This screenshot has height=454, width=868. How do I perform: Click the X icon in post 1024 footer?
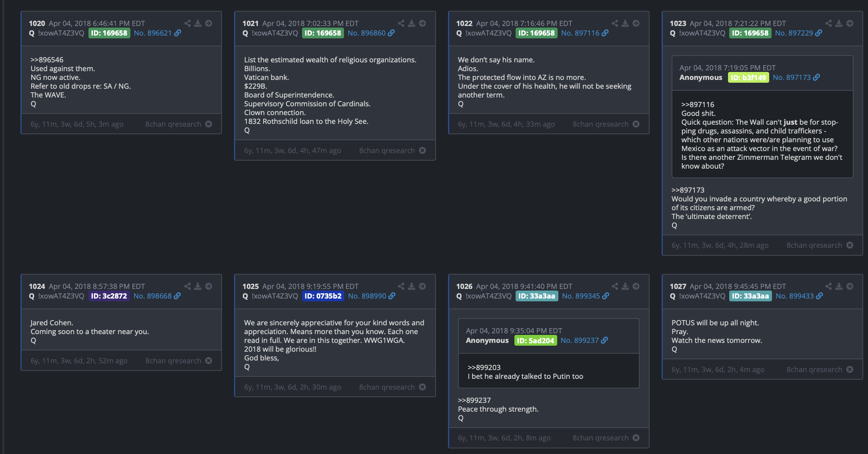(x=209, y=361)
